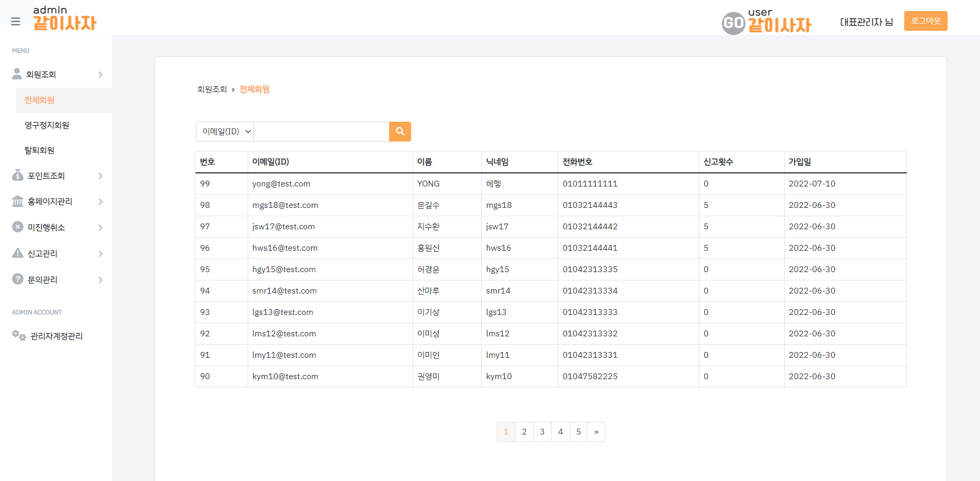Click the person icon beside 회원조회
The height and width of the screenshot is (481, 980).
[17, 74]
